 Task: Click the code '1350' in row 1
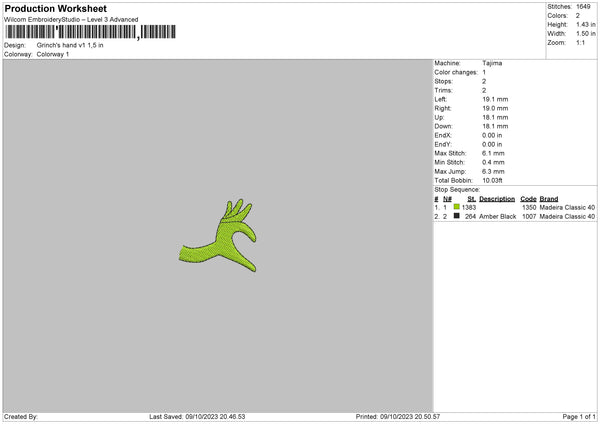[x=529, y=207]
